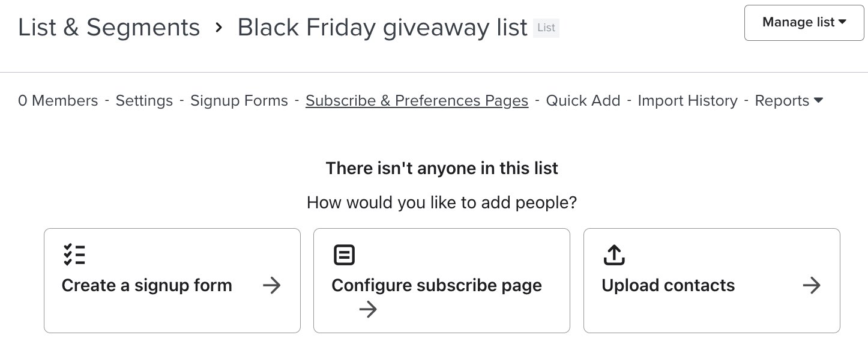
Task: Open the Manage list dropdown
Action: [804, 22]
